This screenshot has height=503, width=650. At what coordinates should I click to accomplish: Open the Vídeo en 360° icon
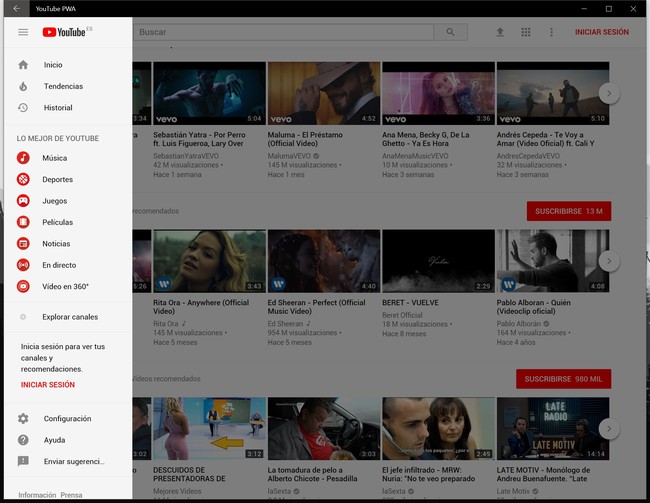coord(23,286)
